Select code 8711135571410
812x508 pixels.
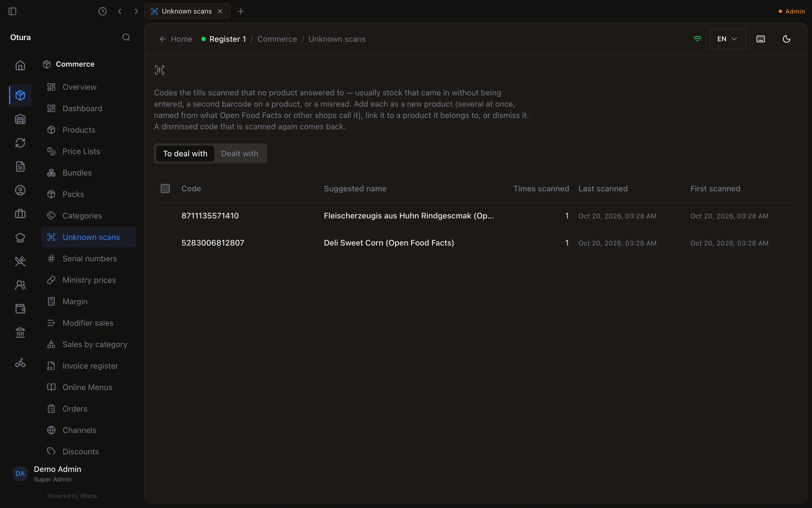point(210,216)
